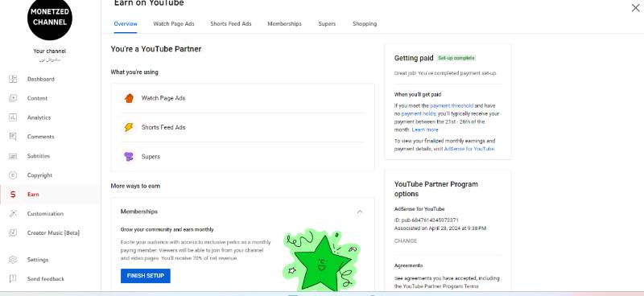The image size is (644, 296).
Task: Click the 'Your channel' label
Action: [x=50, y=51]
